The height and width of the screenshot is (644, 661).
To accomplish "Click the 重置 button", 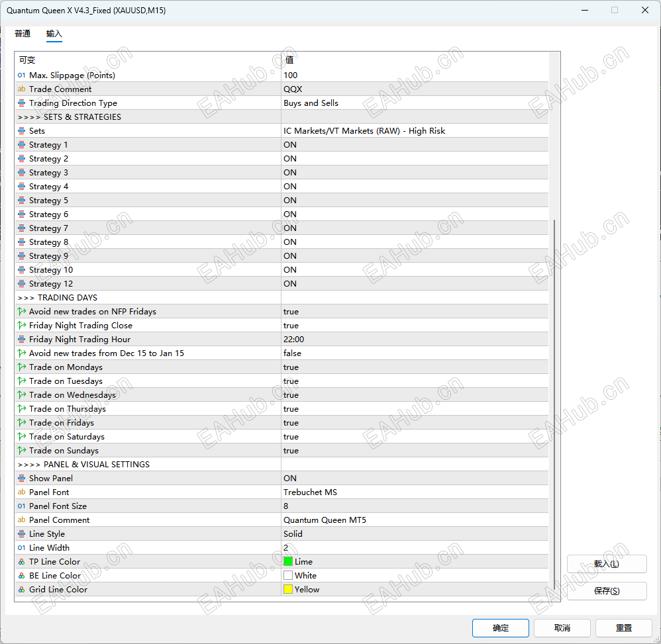I will pos(623,628).
